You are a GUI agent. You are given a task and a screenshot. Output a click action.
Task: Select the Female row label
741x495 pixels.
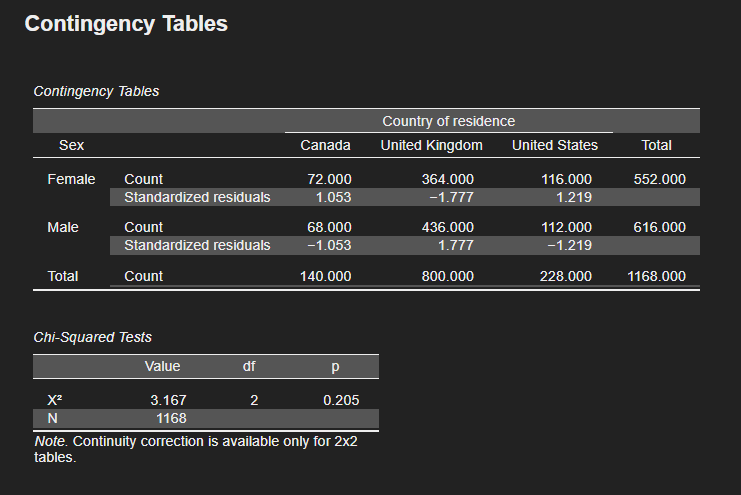(x=71, y=179)
